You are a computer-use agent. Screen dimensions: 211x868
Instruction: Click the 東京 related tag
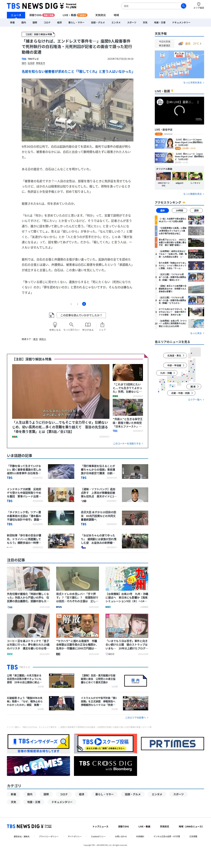point(35,339)
